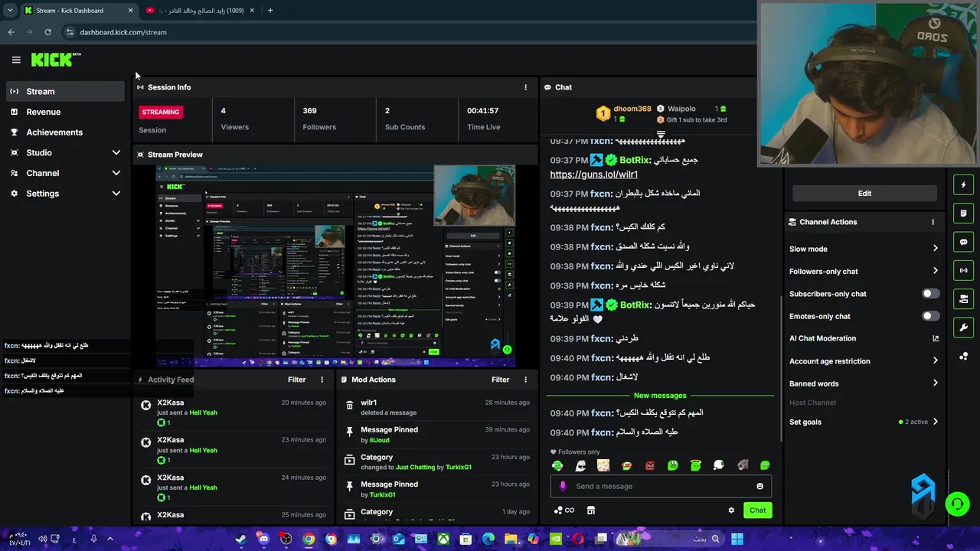The width and height of the screenshot is (980, 551).
Task: Open Achievements in sidebar
Action: [65, 132]
